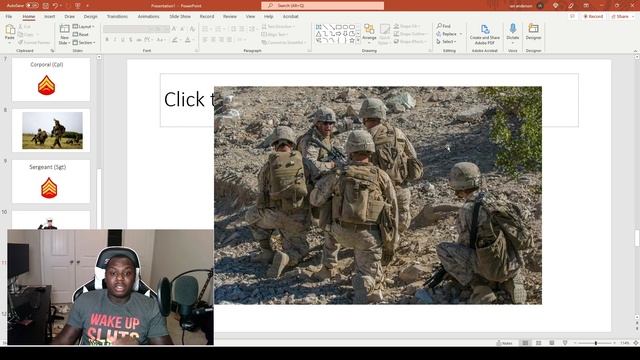Open the View tab

(250, 16)
